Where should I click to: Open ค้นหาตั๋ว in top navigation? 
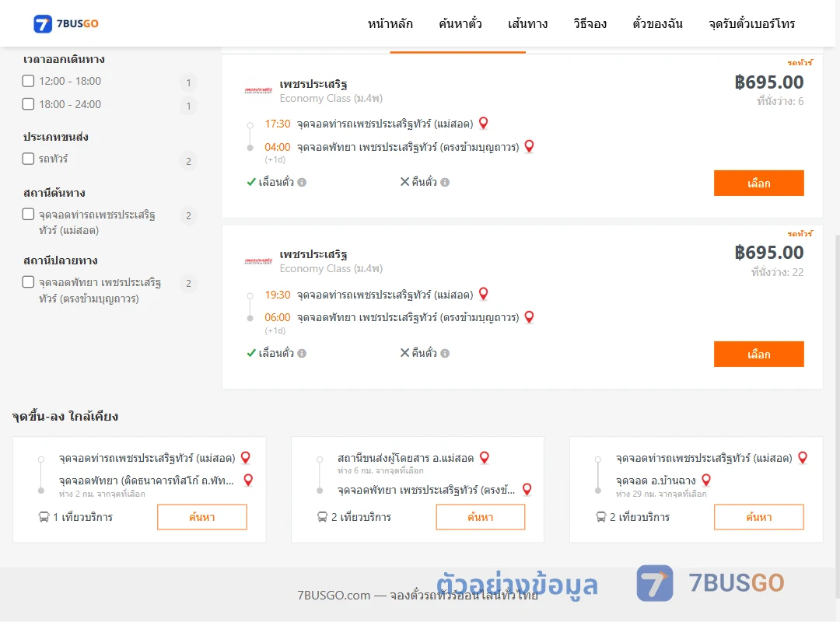(x=460, y=23)
